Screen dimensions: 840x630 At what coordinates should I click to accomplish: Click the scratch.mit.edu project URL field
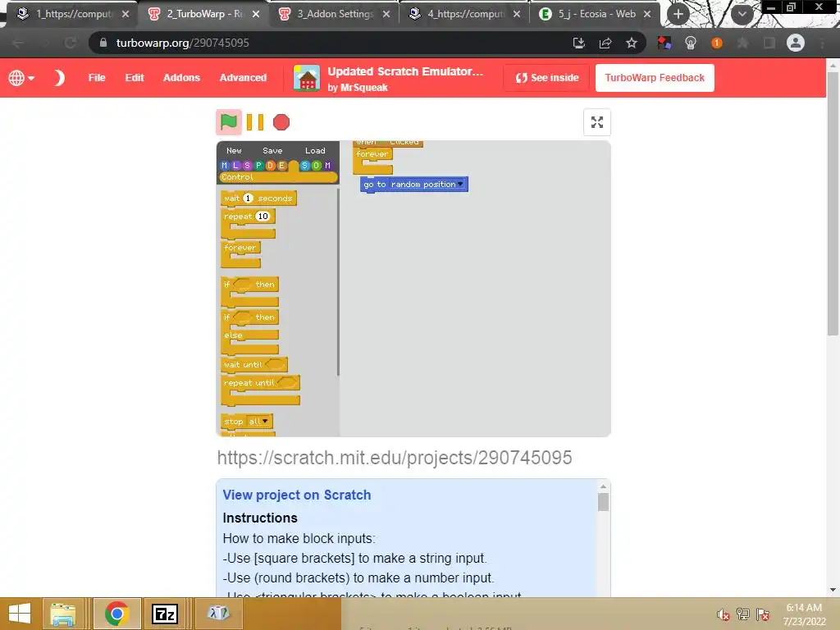click(x=395, y=458)
